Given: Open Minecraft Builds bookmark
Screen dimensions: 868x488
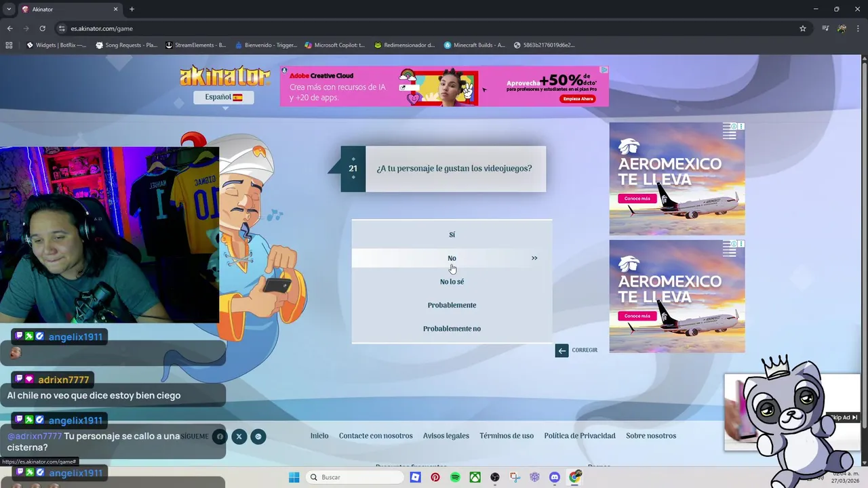Looking at the screenshot, I should tap(475, 45).
